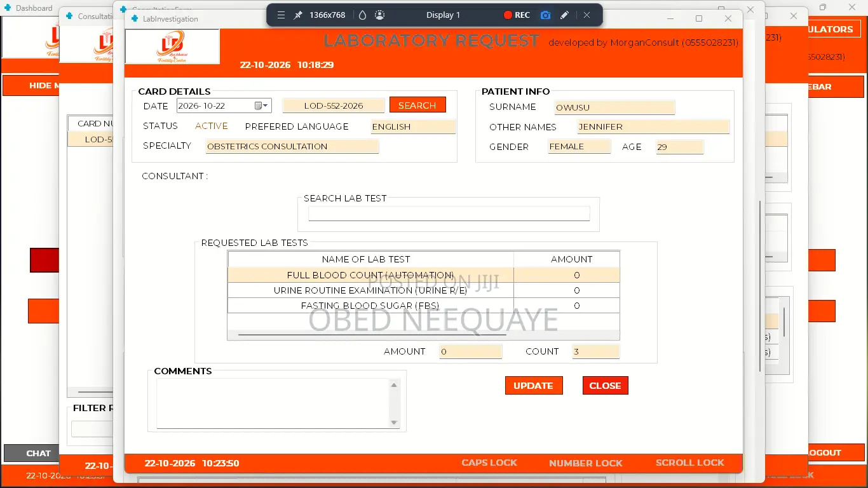This screenshot has width=868, height=488.
Task: Click the red CLOSE button
Action: [605, 386]
